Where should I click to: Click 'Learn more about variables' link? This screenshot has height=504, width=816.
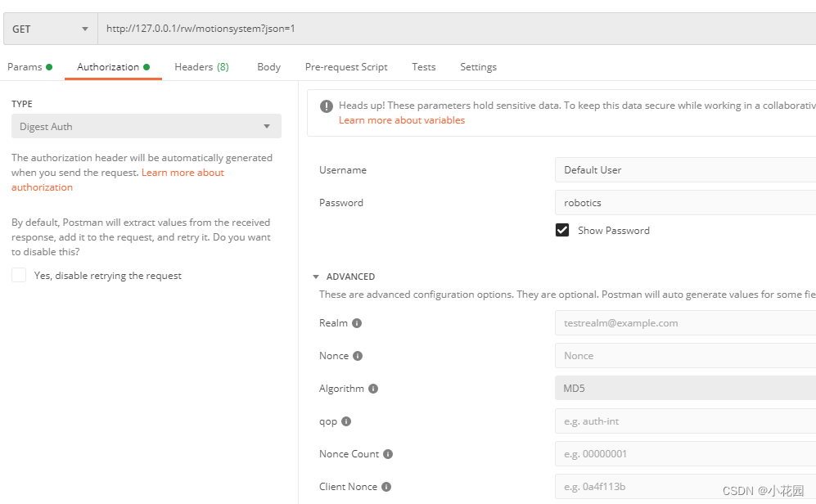pos(402,120)
